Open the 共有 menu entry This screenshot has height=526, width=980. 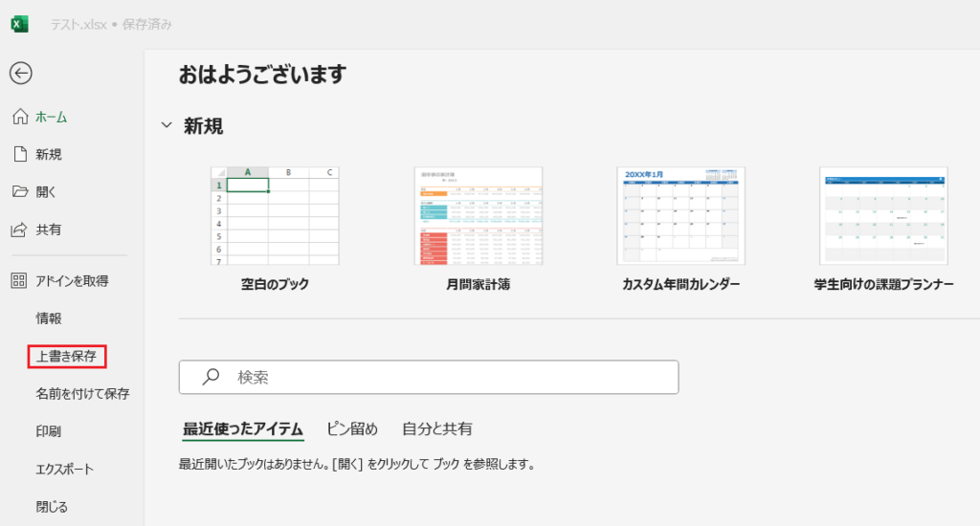click(x=49, y=230)
